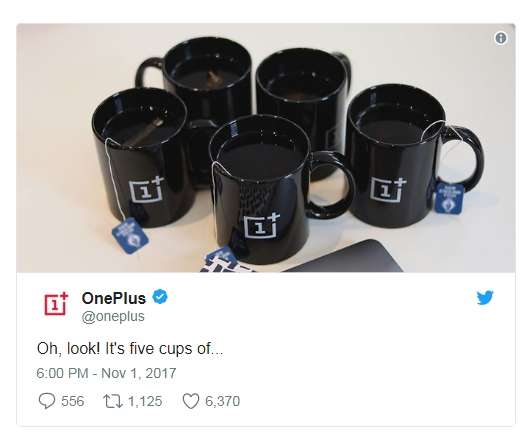Click the info icon on the photo
The height and width of the screenshot is (437, 532).
(500, 38)
